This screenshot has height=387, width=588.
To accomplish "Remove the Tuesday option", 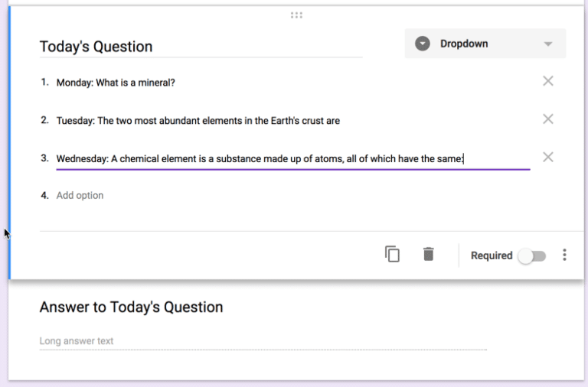I will [x=548, y=119].
